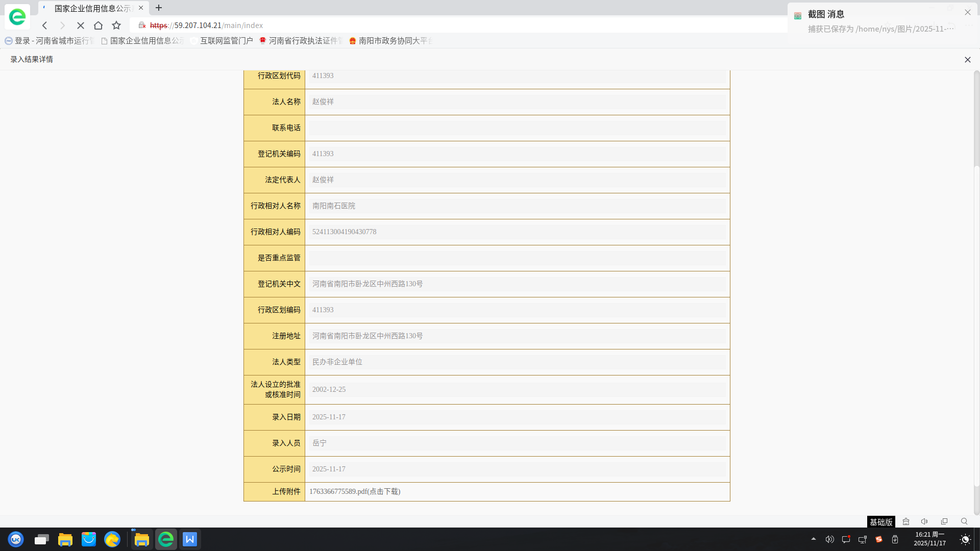Bookmark page with star icon
The image size is (980, 551).
click(x=116, y=26)
